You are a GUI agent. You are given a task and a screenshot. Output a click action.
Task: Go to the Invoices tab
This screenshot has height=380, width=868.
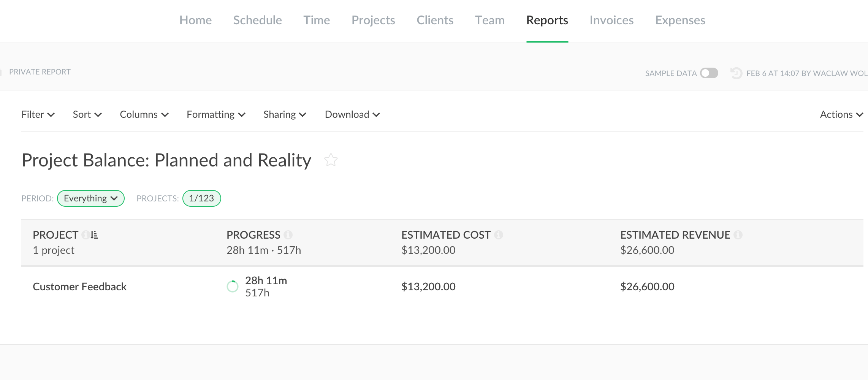(611, 20)
